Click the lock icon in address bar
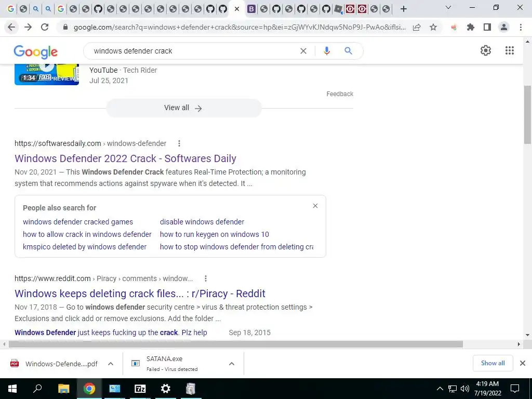Viewport: 532px width, 399px height. tap(65, 27)
